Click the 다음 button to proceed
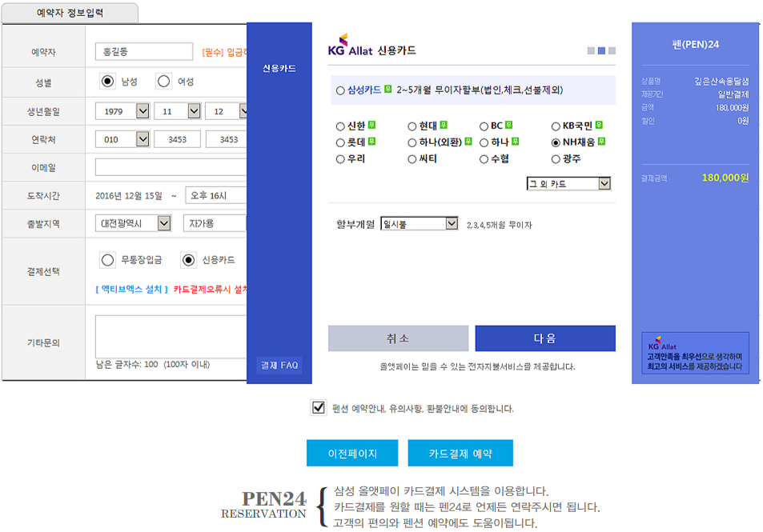 click(545, 338)
